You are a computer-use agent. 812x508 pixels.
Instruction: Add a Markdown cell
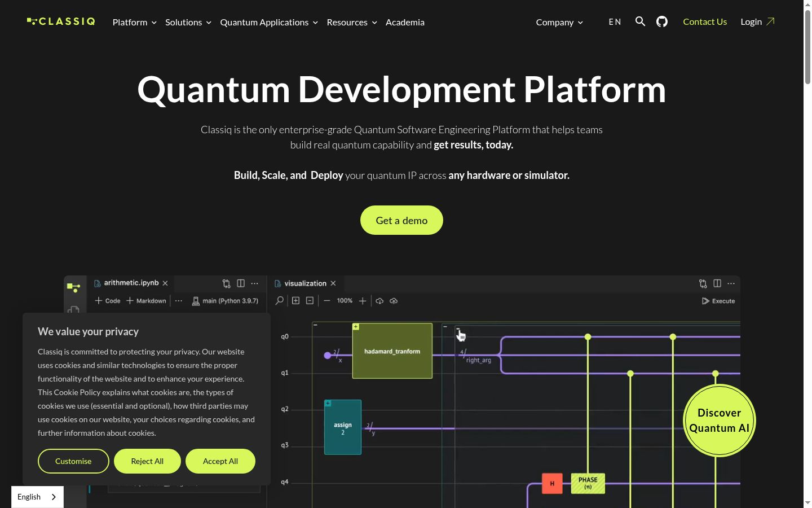[x=146, y=301]
